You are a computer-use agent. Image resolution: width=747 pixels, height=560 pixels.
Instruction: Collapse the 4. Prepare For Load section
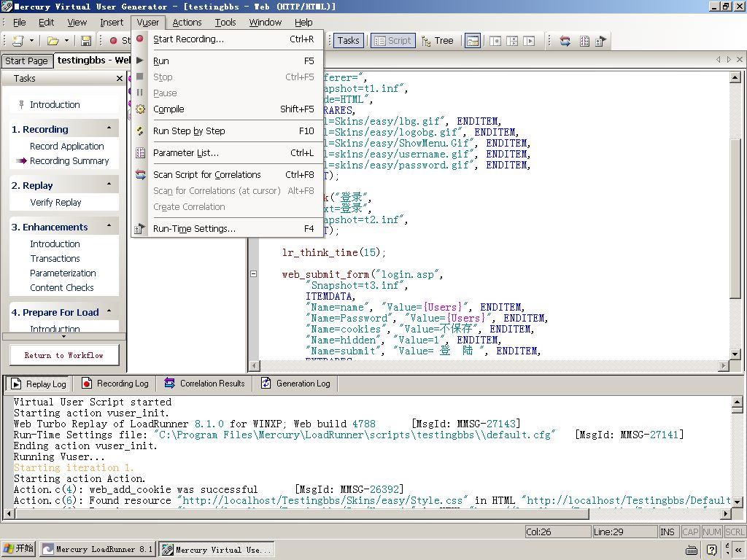coord(109,311)
